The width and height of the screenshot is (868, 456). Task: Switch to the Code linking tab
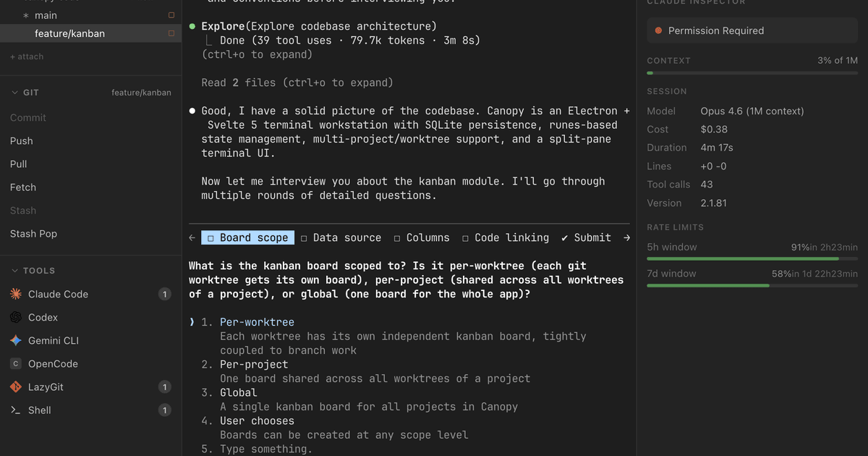click(505, 237)
